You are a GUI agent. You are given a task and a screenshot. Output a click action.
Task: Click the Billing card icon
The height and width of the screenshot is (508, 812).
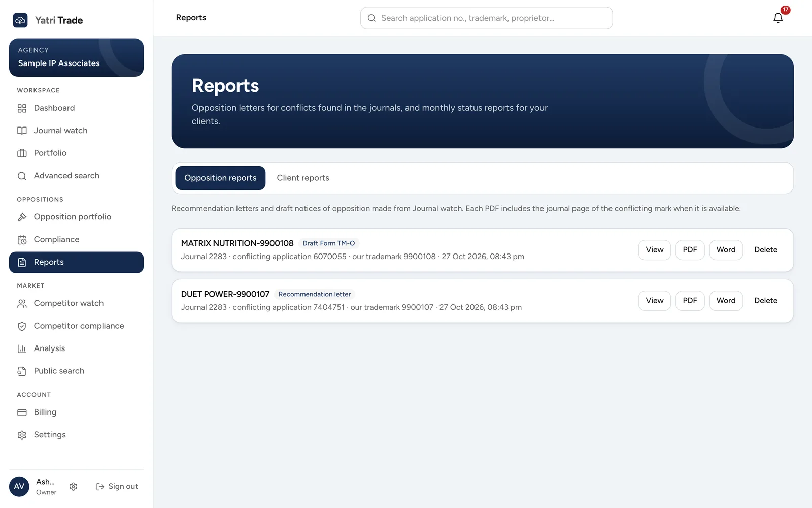22,412
